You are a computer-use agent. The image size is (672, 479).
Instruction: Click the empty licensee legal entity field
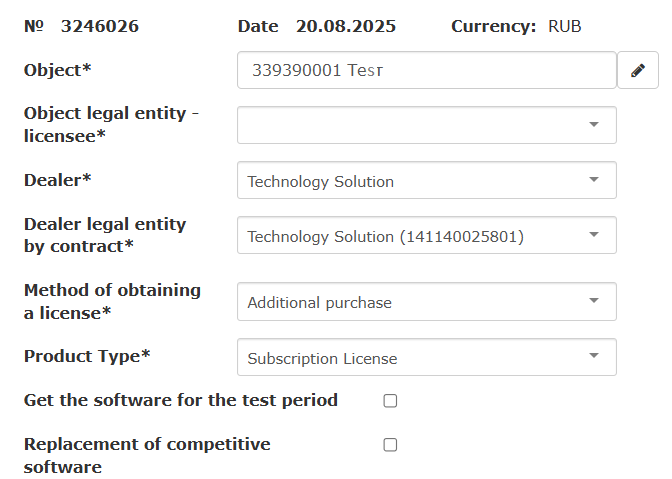410,125
